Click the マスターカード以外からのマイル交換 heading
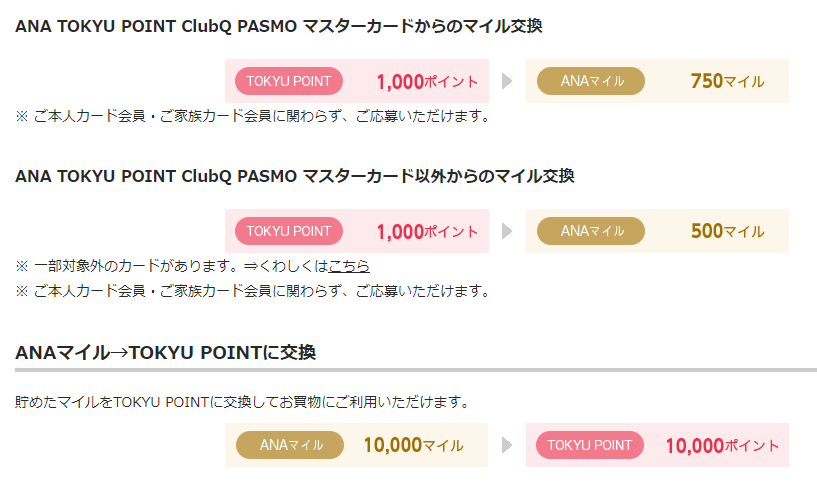This screenshot has width=817, height=490. pos(294,176)
